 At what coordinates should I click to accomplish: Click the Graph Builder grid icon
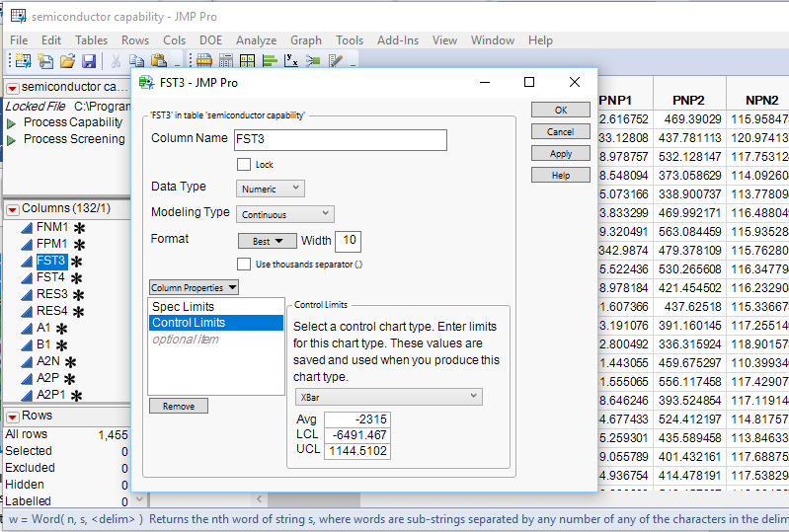coord(247,61)
